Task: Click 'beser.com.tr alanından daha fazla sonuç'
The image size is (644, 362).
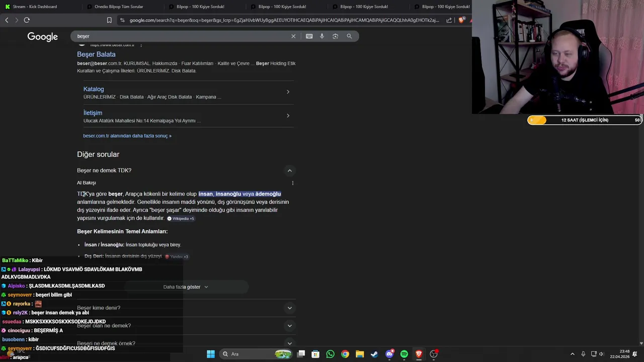Action: 127,136
